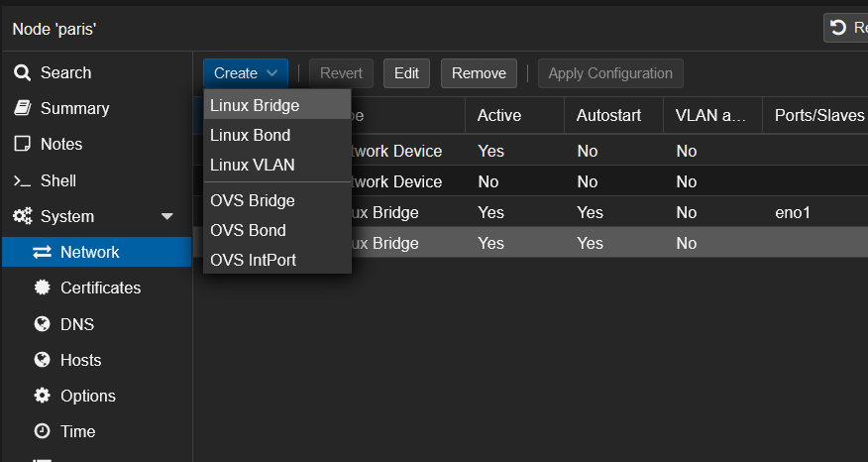This screenshot has width=868, height=462.
Task: Click the System gears icon
Action: click(x=23, y=216)
